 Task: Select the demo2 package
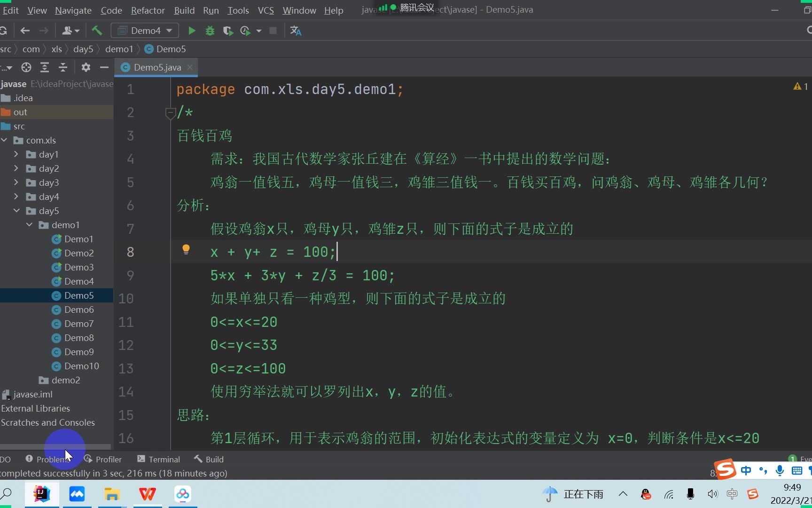[59, 380]
